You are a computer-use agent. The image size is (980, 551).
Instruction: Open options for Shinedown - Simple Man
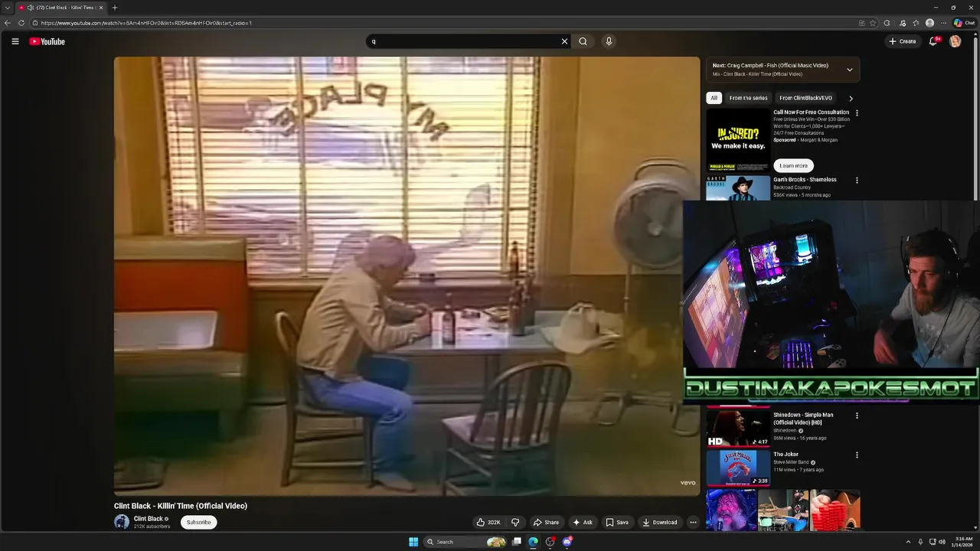point(857,416)
